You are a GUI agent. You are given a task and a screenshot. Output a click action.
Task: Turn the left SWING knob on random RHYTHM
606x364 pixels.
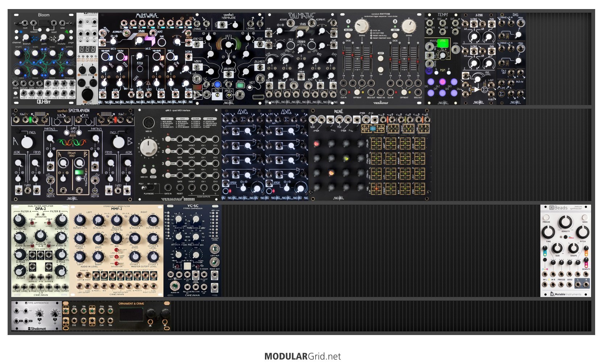[x=361, y=26]
